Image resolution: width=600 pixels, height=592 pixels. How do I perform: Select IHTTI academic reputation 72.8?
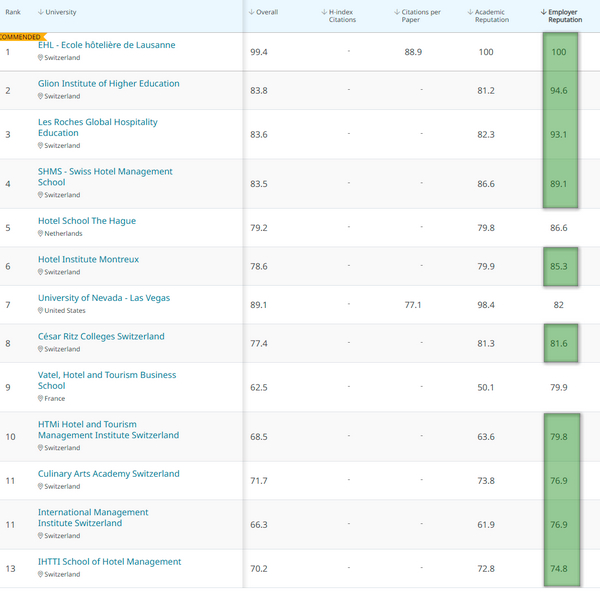(486, 569)
